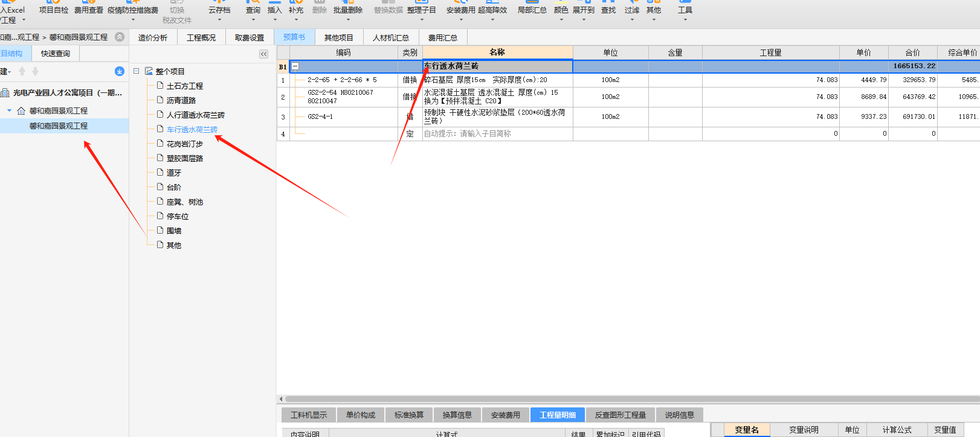Open the dropdown arrow under 疫情防控措施费

tap(133, 20)
